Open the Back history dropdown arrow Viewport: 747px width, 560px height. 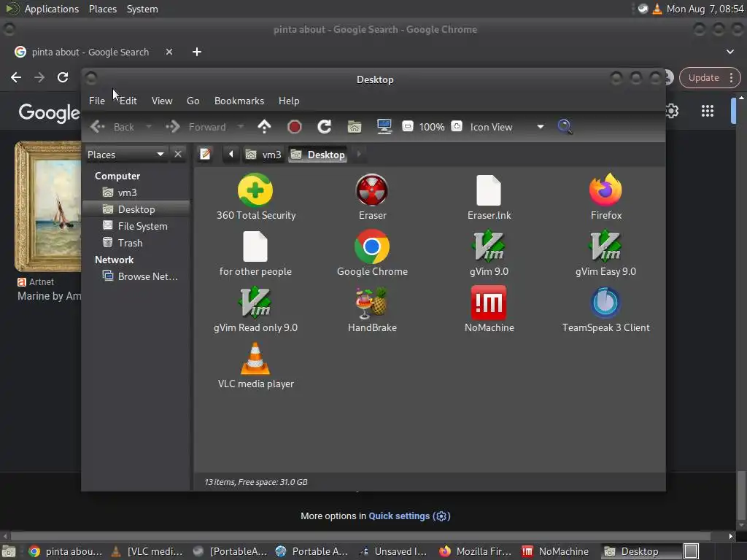(x=149, y=127)
